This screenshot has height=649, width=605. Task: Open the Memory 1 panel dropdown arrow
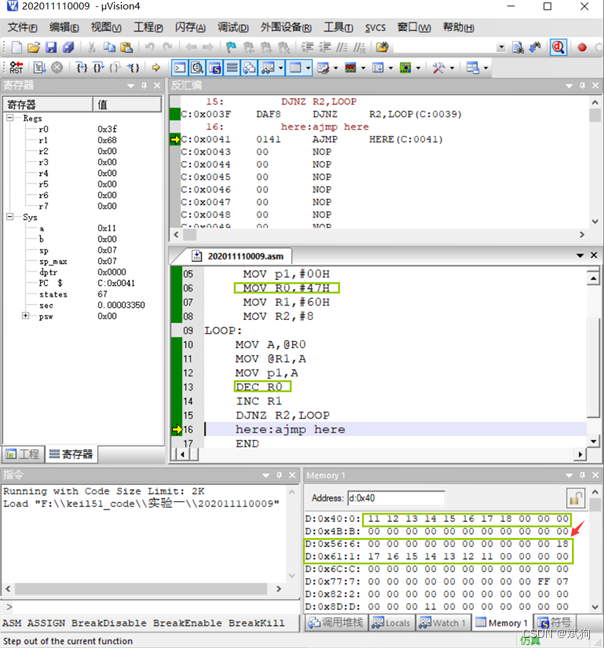(569, 476)
